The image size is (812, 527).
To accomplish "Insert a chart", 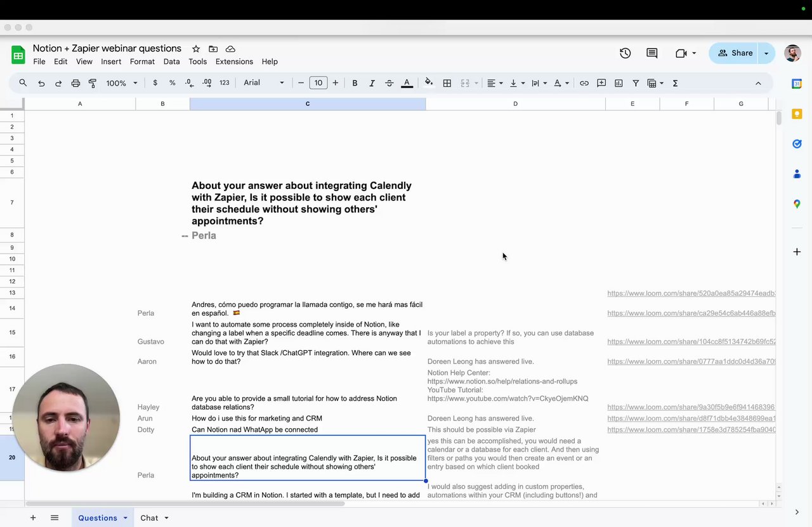I will (x=619, y=83).
